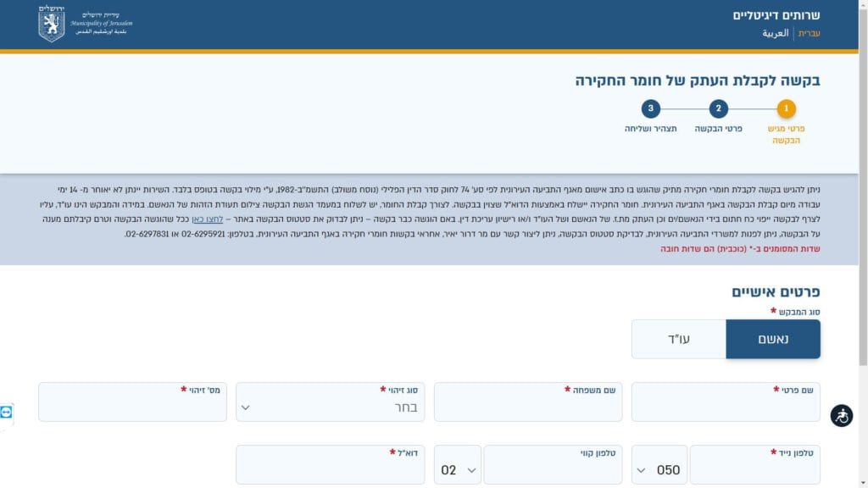This screenshot has height=488, width=868.
Task: Expand the 02 landline prefix dropdown
Action: 459,469
